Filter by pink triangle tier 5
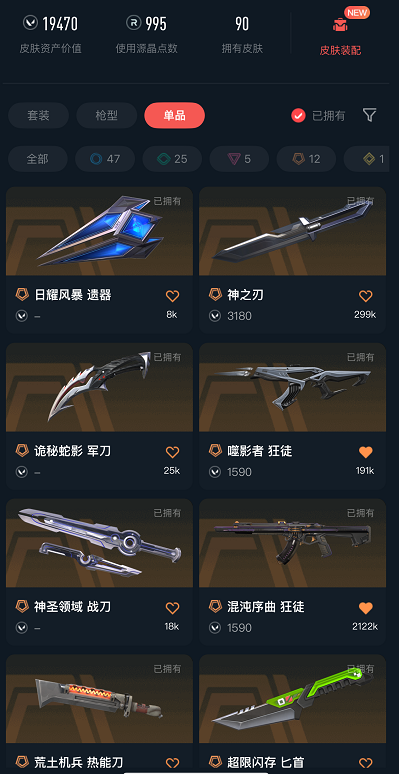The width and height of the screenshot is (404, 774). coord(239,159)
